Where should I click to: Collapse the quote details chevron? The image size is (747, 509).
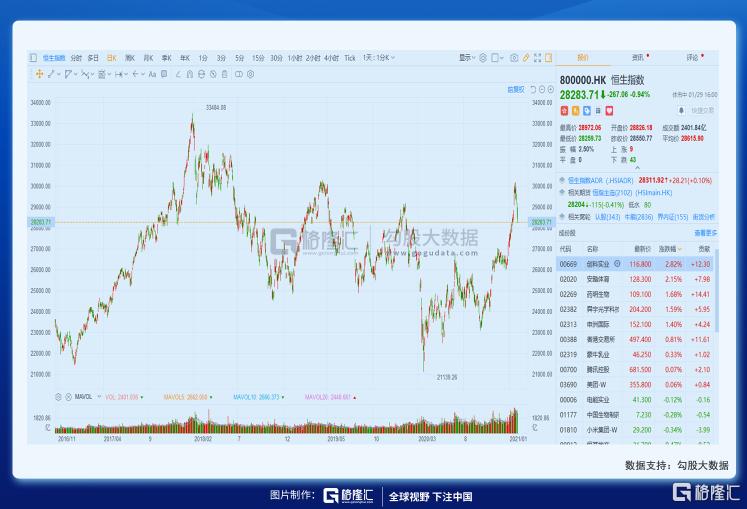coord(637,168)
